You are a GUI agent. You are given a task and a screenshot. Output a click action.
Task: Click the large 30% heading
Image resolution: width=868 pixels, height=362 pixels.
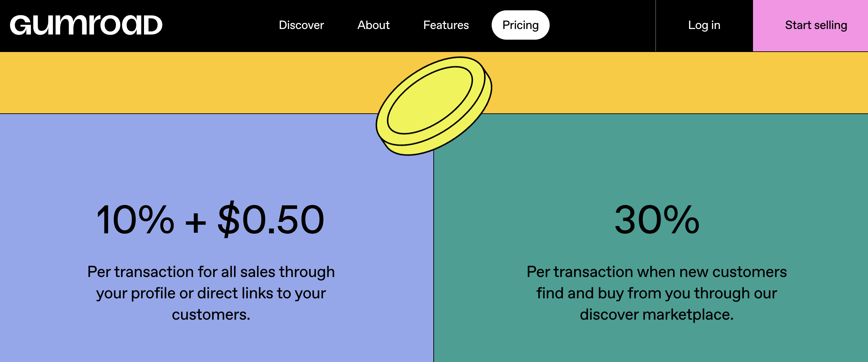[657, 220]
